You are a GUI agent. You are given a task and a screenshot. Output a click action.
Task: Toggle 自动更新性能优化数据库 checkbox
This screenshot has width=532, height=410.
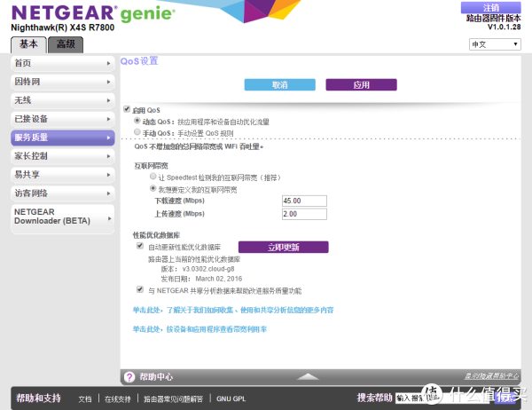tap(140, 246)
